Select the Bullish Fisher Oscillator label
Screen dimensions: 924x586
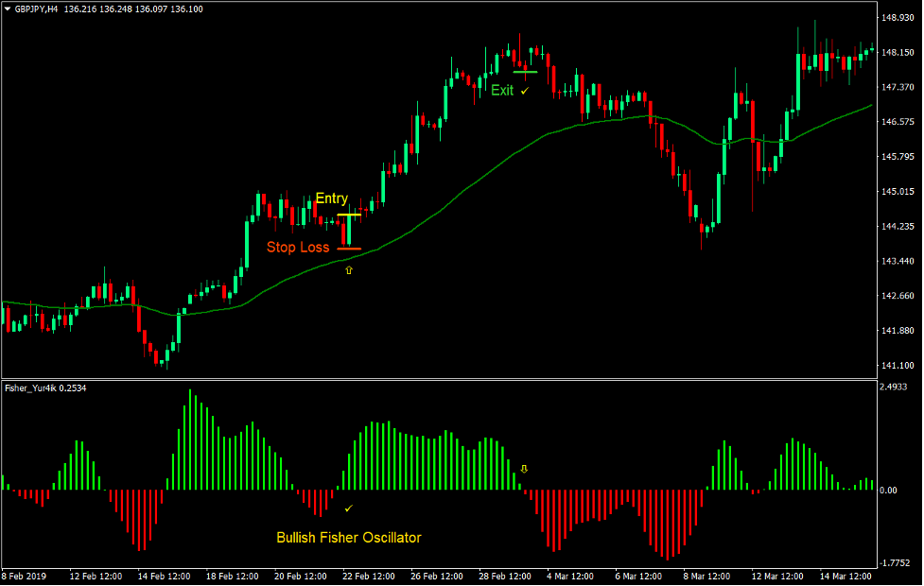point(350,537)
